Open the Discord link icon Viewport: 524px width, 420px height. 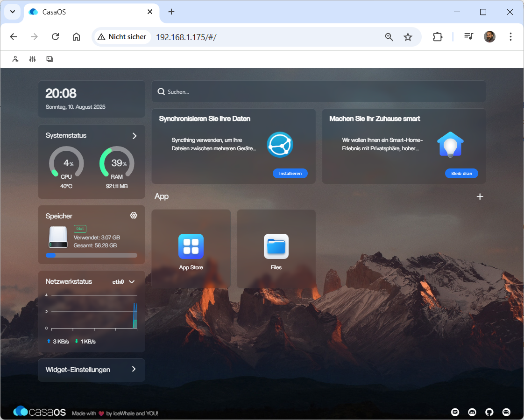[x=472, y=412]
